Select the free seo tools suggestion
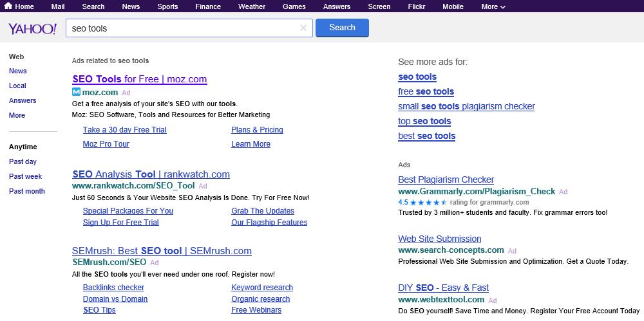 click(426, 91)
